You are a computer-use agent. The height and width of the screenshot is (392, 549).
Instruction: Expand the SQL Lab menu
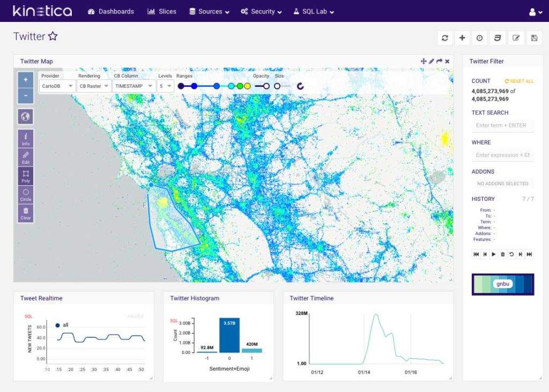coord(313,11)
